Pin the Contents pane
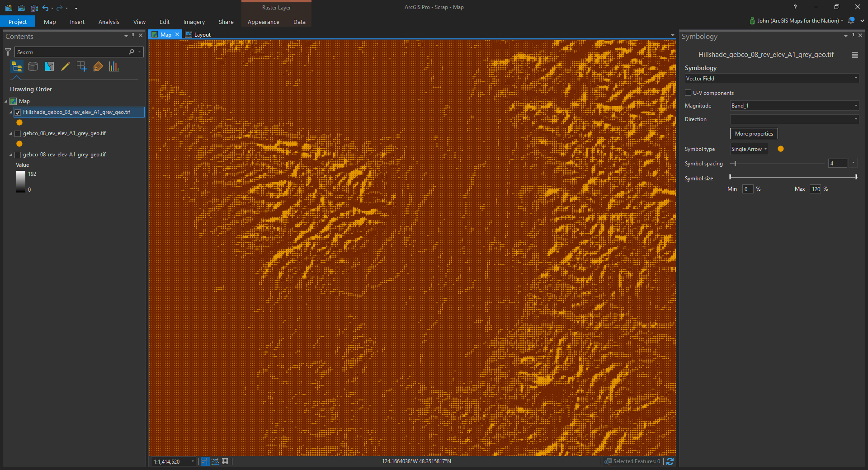The height and width of the screenshot is (470, 868). [133, 35]
